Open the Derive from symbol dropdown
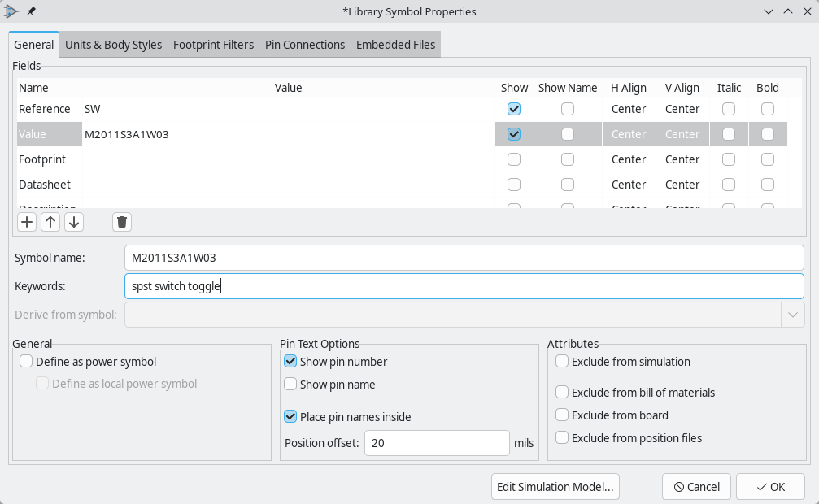This screenshot has width=819, height=504. pyautogui.click(x=792, y=315)
